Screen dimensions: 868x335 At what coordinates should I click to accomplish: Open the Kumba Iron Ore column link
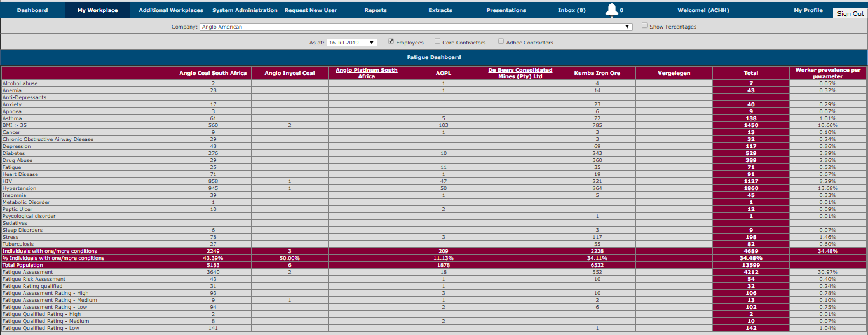(597, 73)
